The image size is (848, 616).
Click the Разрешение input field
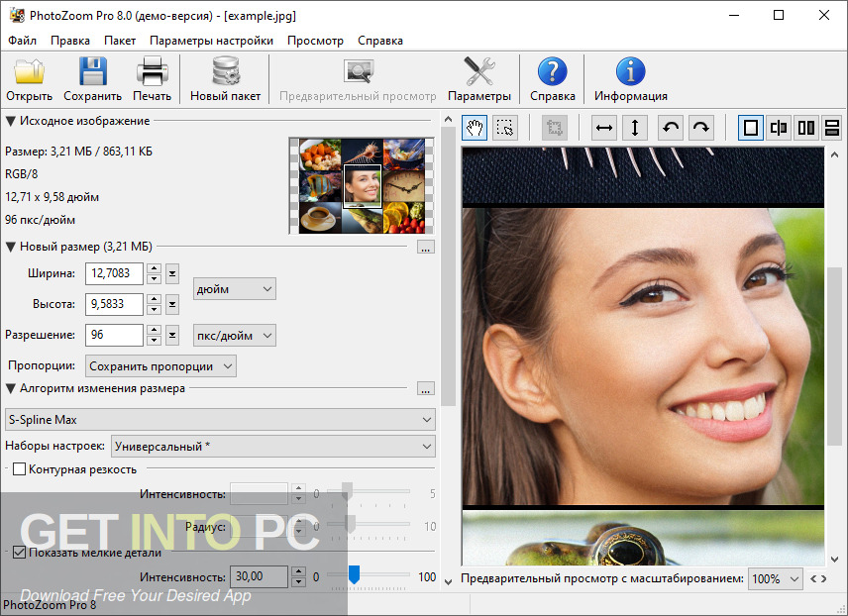114,336
